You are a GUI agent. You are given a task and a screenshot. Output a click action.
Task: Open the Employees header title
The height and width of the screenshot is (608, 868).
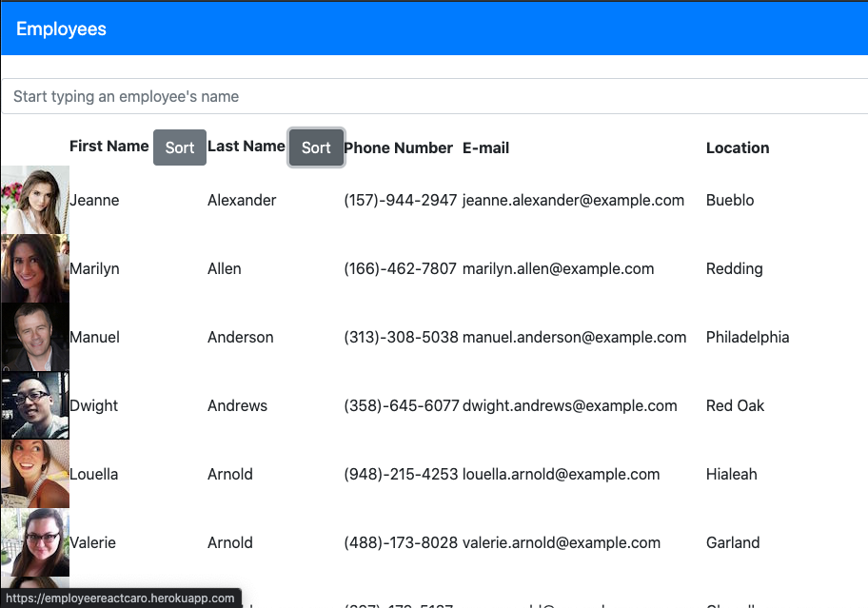61,29
